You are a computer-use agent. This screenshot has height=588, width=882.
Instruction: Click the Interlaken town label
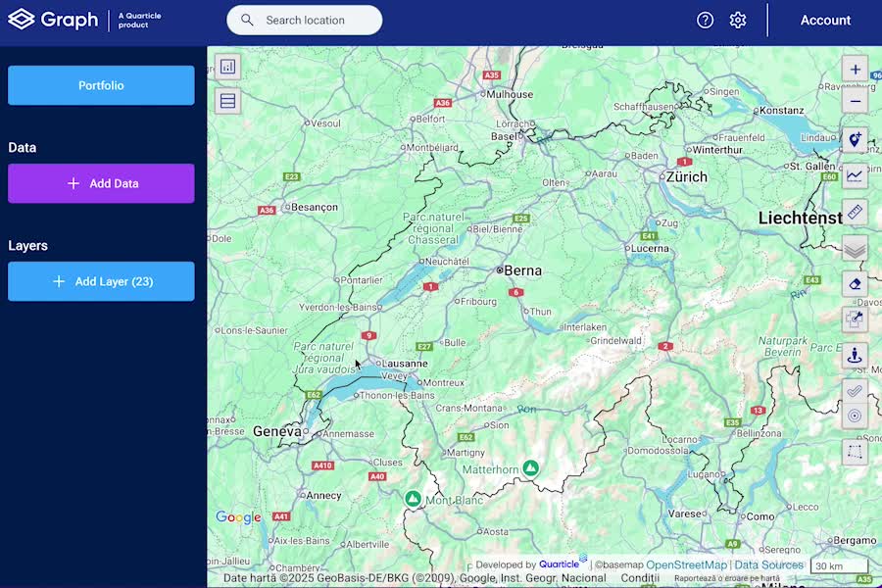(x=585, y=327)
